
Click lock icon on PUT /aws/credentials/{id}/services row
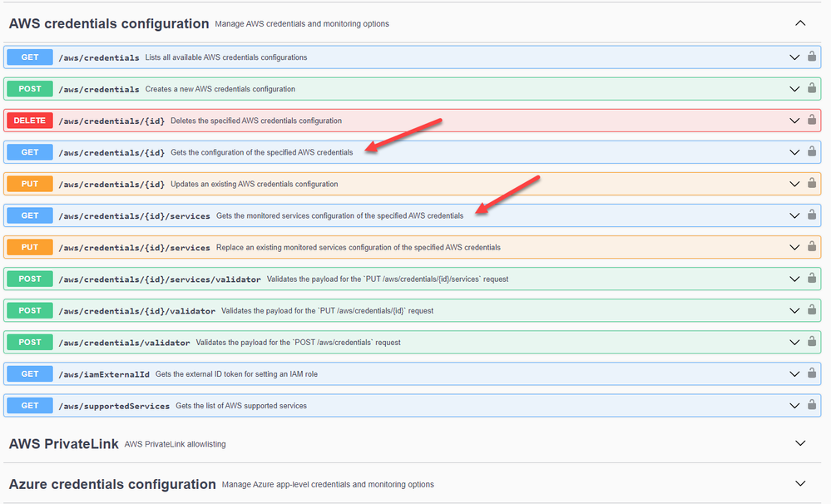point(811,247)
